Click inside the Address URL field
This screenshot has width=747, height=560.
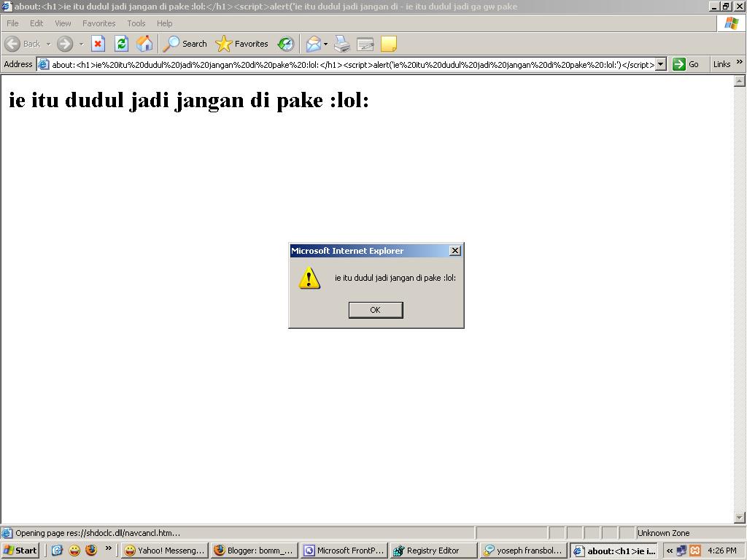352,64
